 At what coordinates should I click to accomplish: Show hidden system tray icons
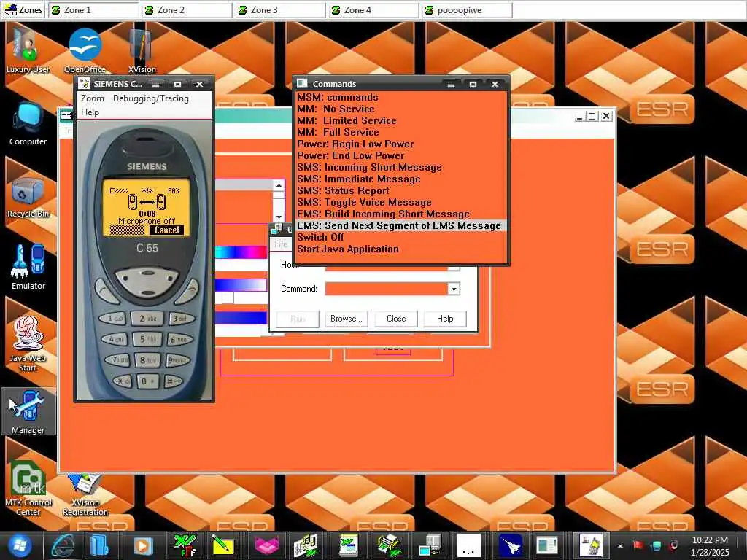tap(620, 546)
